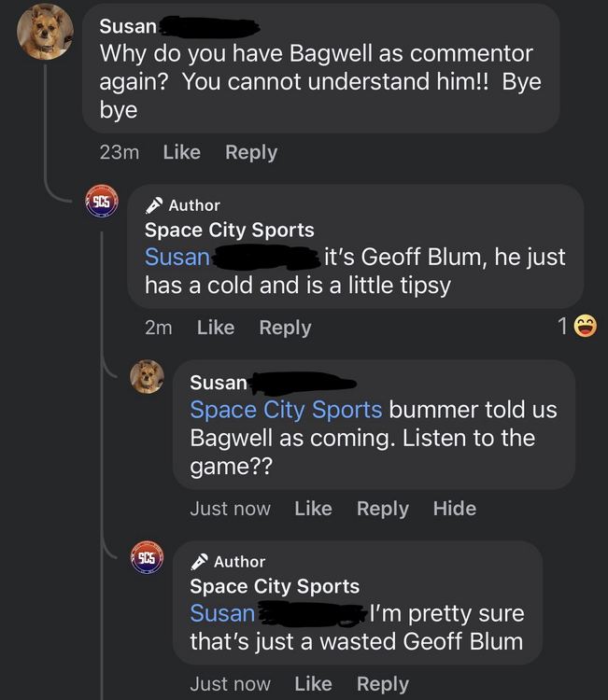The height and width of the screenshot is (700, 608).
Task: Tap Susan's dog avatar on top comment
Action: (45, 32)
